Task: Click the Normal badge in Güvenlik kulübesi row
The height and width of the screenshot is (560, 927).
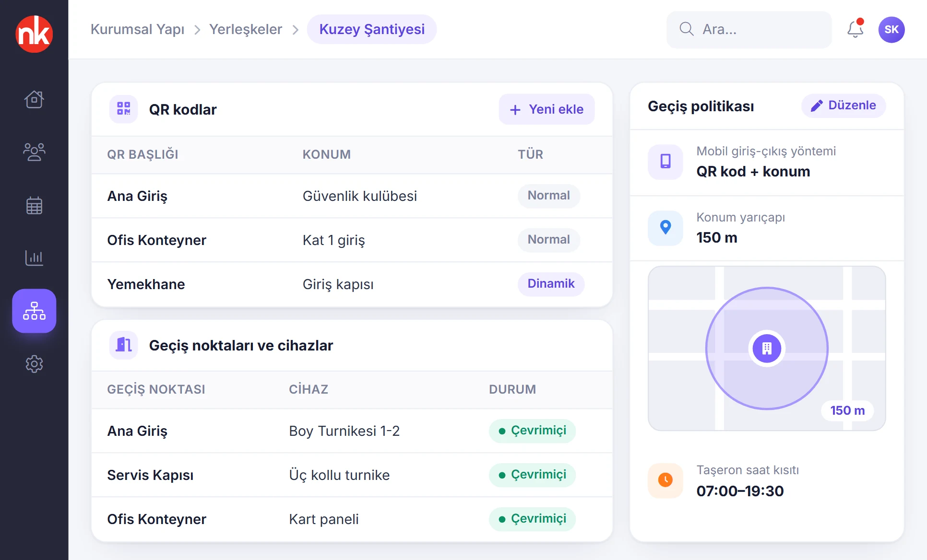Action: point(549,196)
